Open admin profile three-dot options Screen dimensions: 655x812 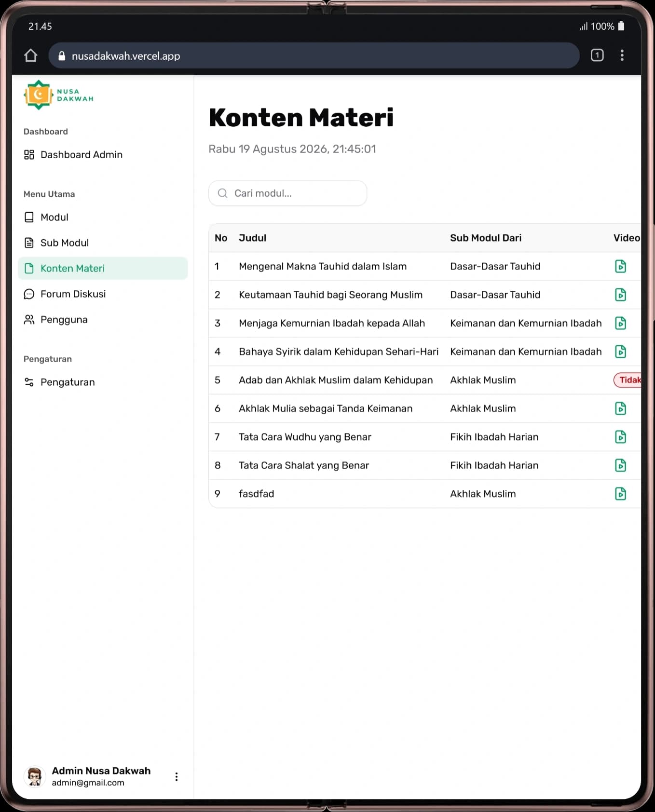tap(177, 776)
